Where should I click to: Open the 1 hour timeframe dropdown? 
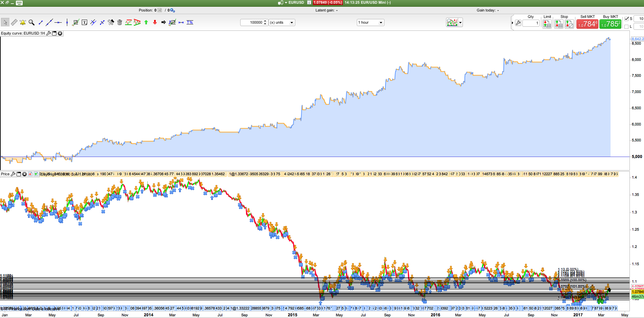click(371, 22)
